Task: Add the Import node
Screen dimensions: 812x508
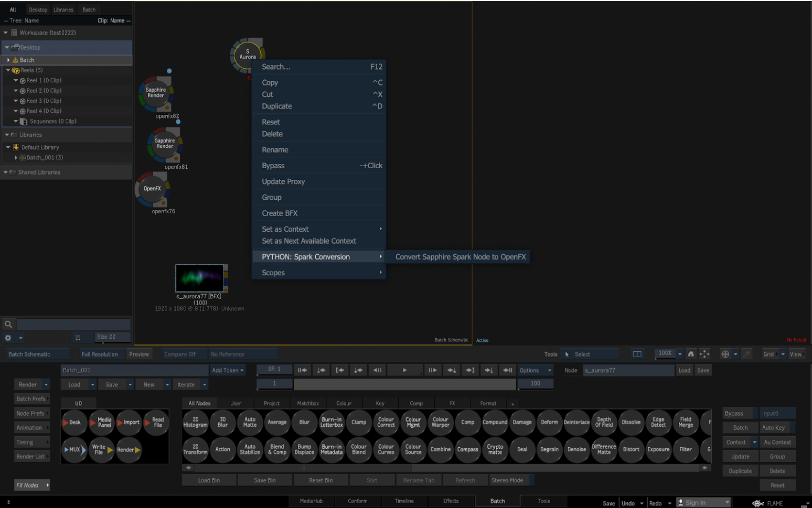Action: (x=129, y=423)
